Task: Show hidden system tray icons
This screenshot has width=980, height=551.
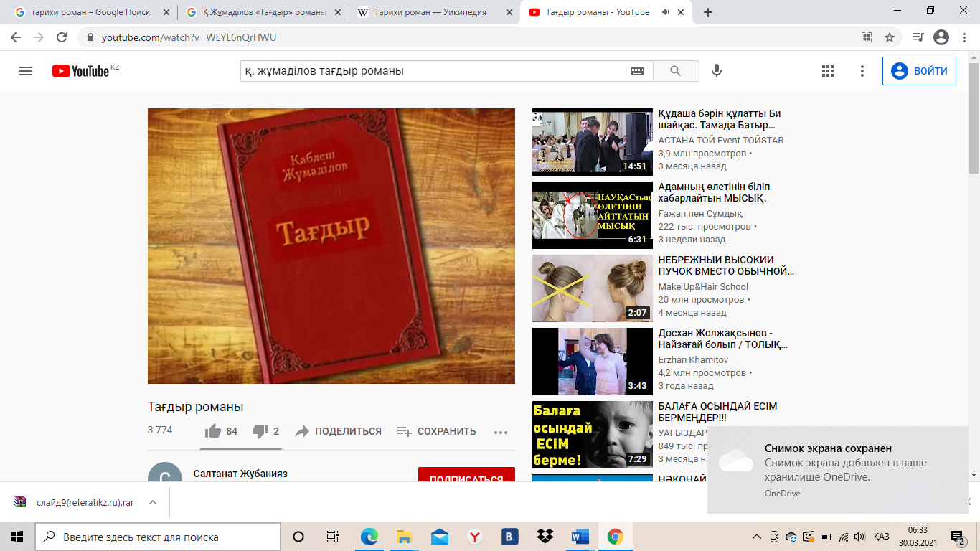Action: 757,537
